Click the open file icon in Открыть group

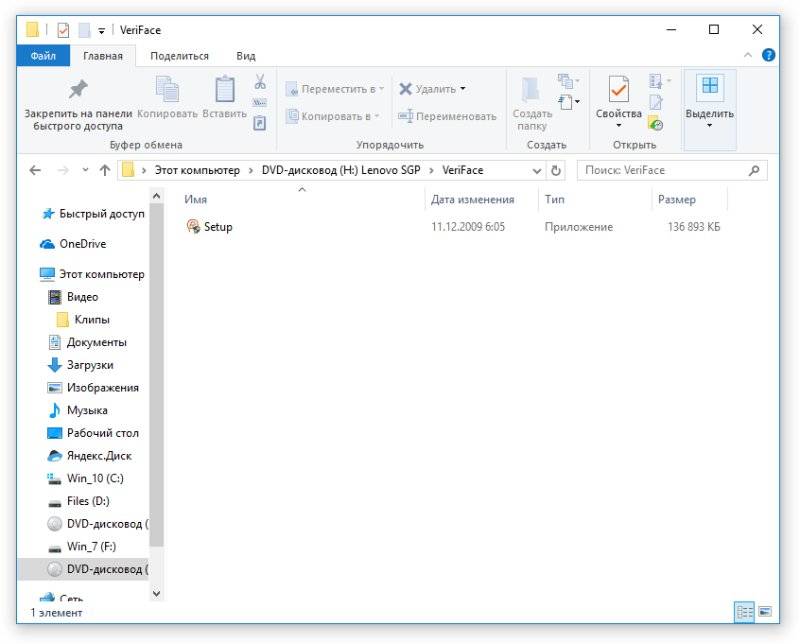pyautogui.click(x=659, y=81)
